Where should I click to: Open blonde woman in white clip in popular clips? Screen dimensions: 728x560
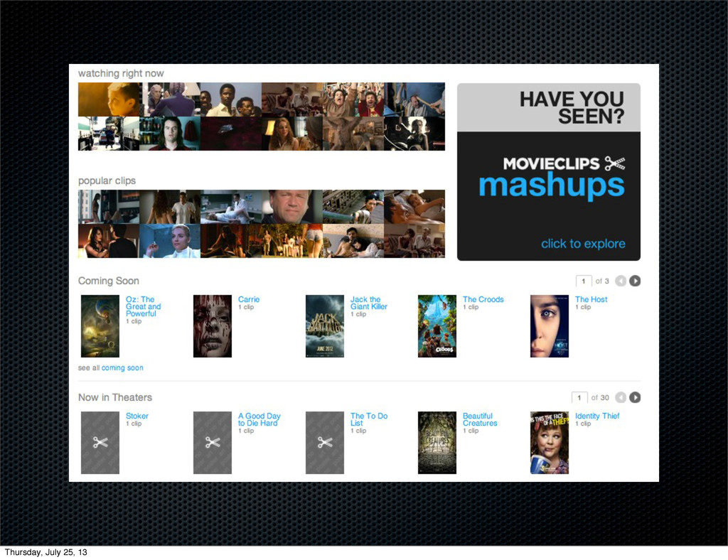point(170,241)
